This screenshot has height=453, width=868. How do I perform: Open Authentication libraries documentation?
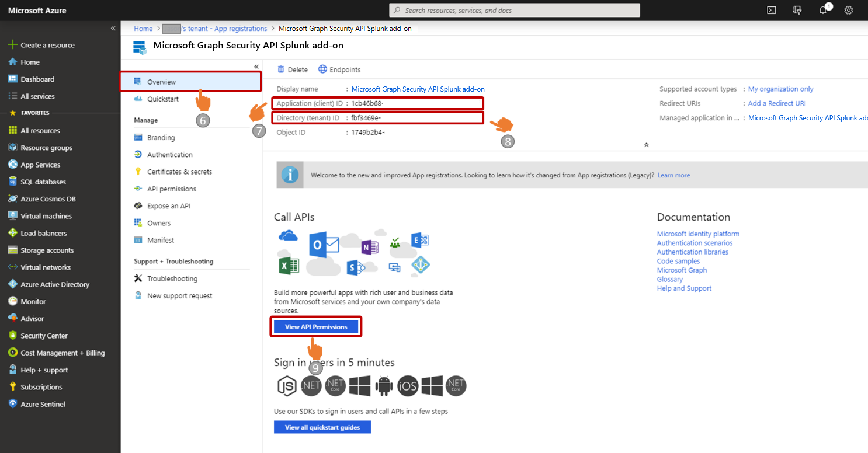pos(693,252)
